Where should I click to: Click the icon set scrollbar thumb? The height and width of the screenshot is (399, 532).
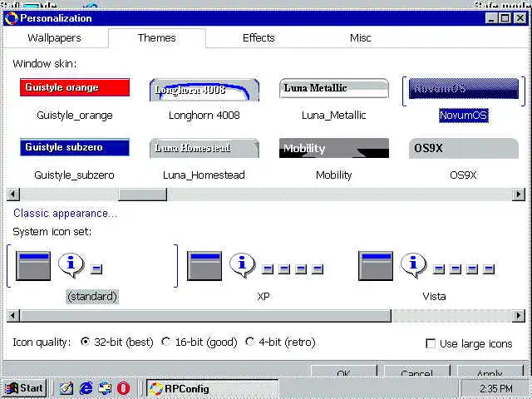coord(205,316)
